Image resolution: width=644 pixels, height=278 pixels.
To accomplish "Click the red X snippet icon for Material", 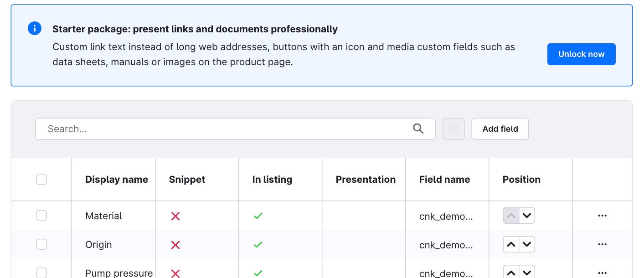I will pyautogui.click(x=175, y=216).
